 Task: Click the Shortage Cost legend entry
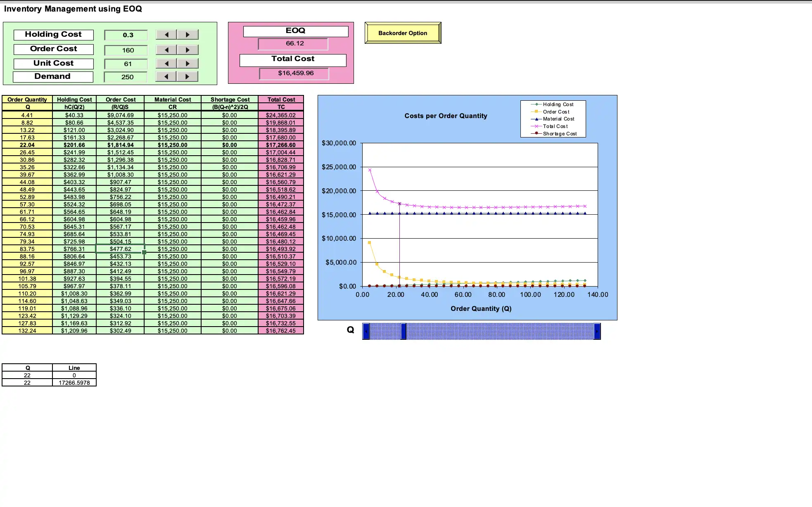pyautogui.click(x=559, y=134)
